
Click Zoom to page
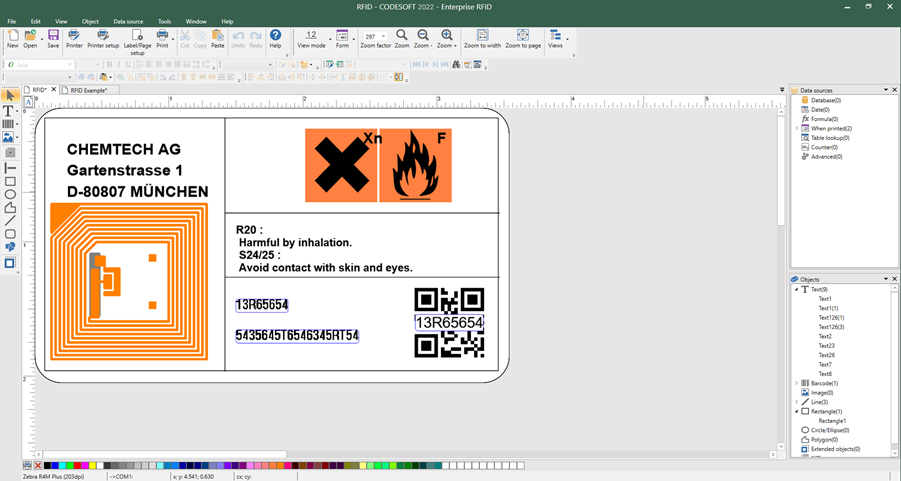(x=523, y=39)
